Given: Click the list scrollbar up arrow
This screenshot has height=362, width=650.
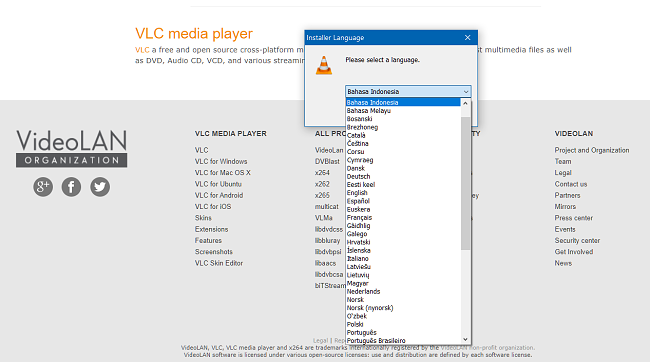Looking at the screenshot, I should click(x=465, y=103).
